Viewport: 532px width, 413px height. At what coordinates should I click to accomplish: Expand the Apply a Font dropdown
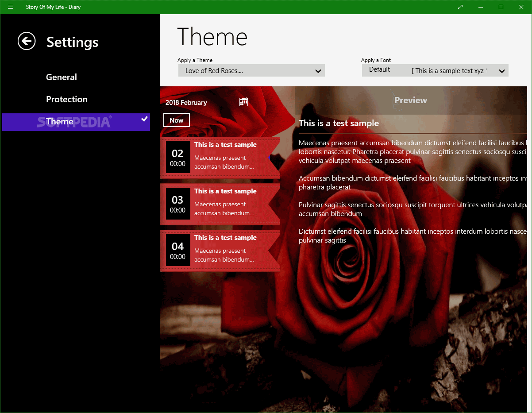coord(435,70)
